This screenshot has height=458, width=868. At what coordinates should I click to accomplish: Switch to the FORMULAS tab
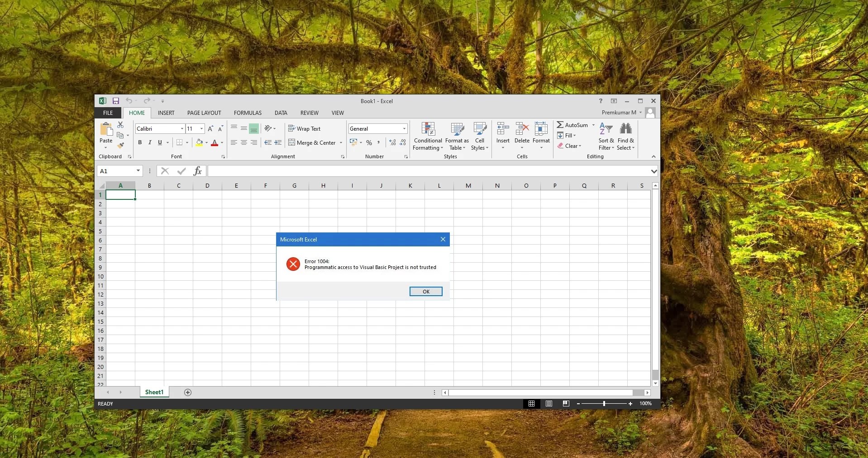click(248, 113)
